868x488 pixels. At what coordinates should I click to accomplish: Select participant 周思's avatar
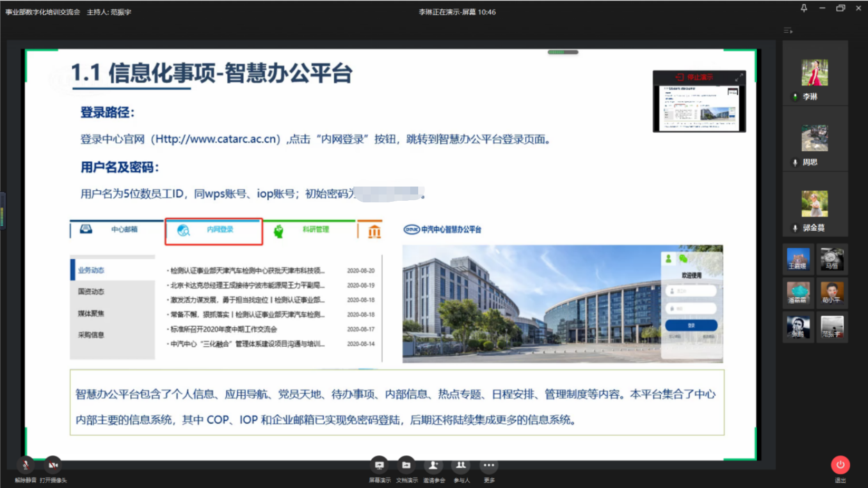(x=815, y=138)
